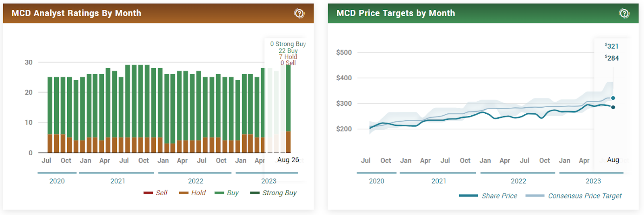Click 2021 year label in ratings chart
Viewport: 644px width, 215px height.
(118, 181)
